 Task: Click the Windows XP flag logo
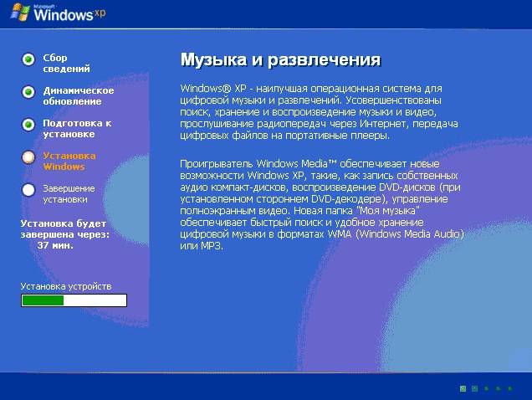click(x=20, y=13)
